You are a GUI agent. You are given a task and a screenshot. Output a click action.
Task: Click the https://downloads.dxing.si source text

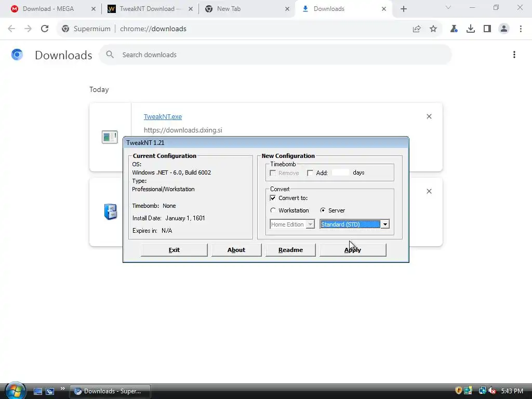point(183,130)
